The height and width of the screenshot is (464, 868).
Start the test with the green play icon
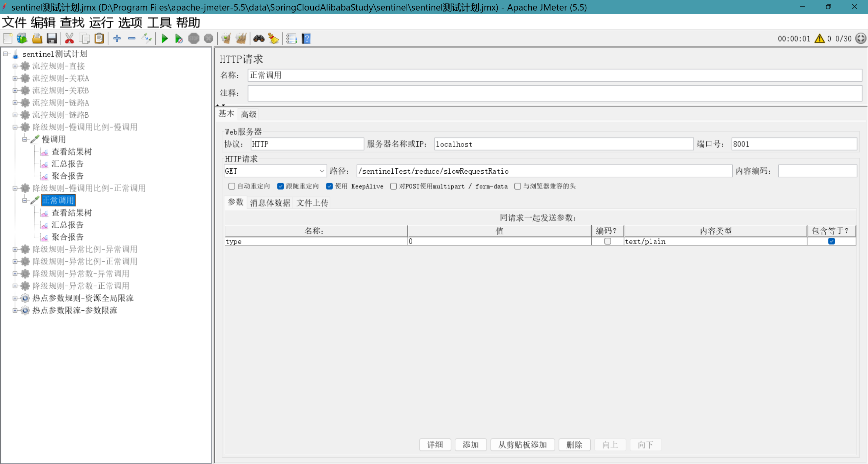164,38
